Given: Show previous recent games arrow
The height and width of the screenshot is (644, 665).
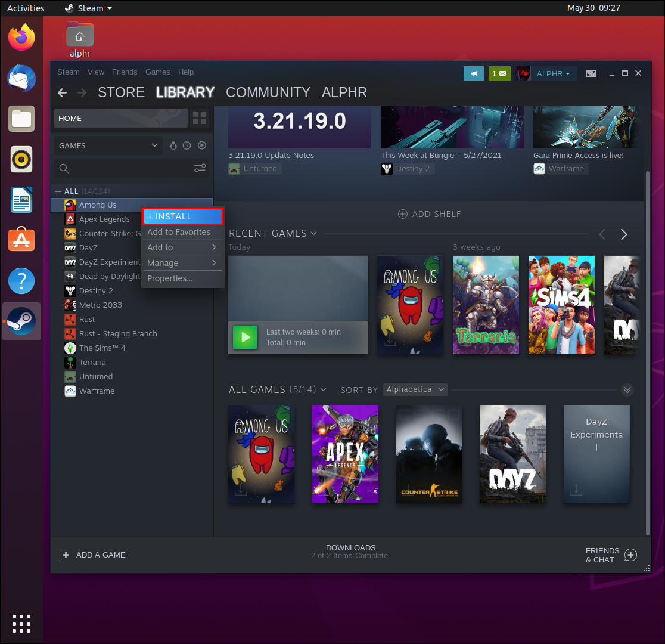Looking at the screenshot, I should (x=602, y=234).
